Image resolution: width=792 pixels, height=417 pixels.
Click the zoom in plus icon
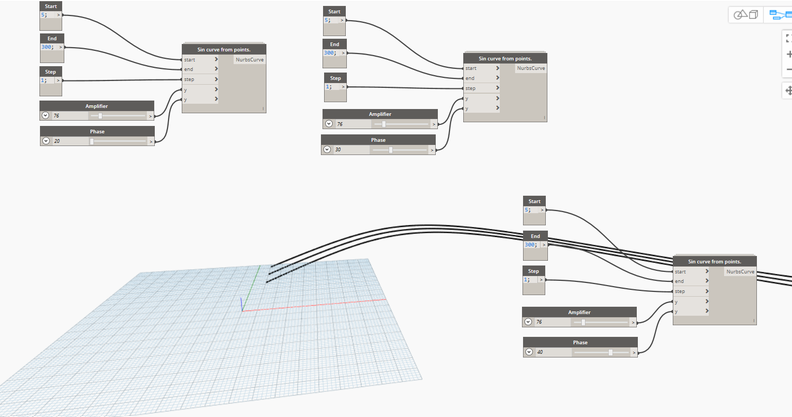pyautogui.click(x=788, y=54)
